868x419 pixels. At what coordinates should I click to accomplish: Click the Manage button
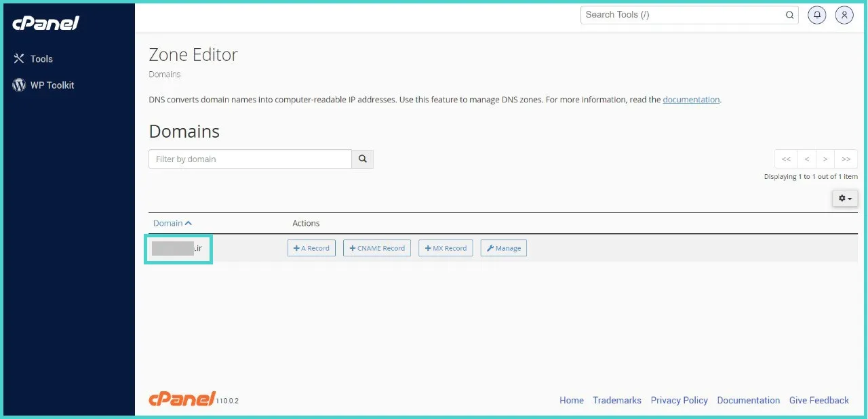pyautogui.click(x=504, y=248)
